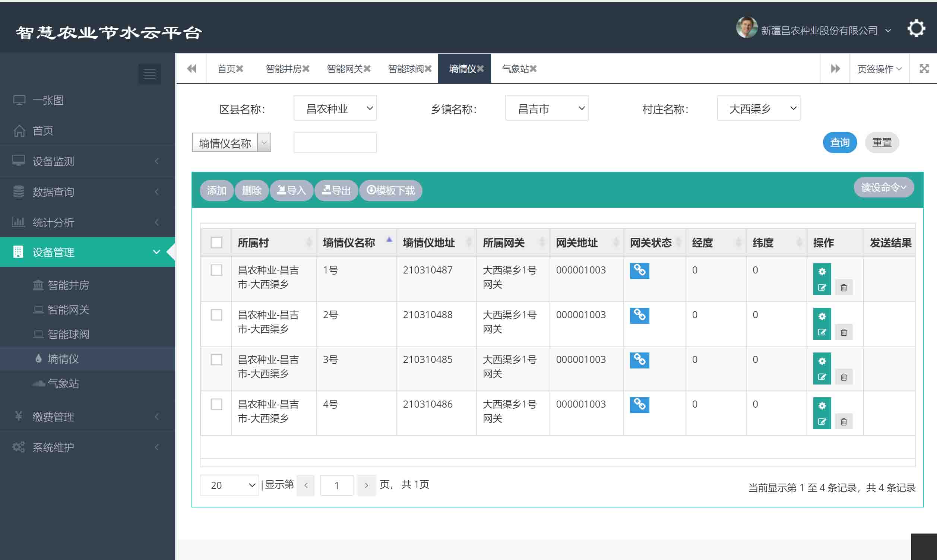Viewport: 937px width, 560px height.
Task: Click the 重置 reset button
Action: tap(882, 143)
